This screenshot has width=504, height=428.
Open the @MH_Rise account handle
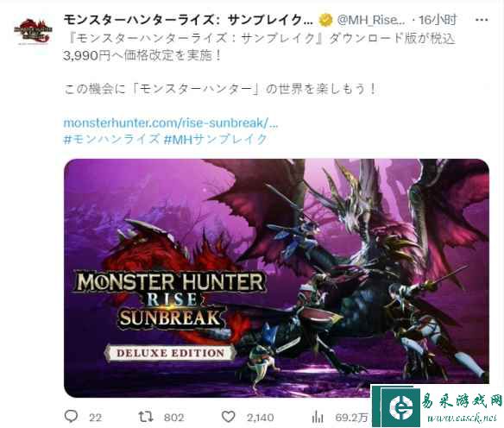click(x=370, y=20)
